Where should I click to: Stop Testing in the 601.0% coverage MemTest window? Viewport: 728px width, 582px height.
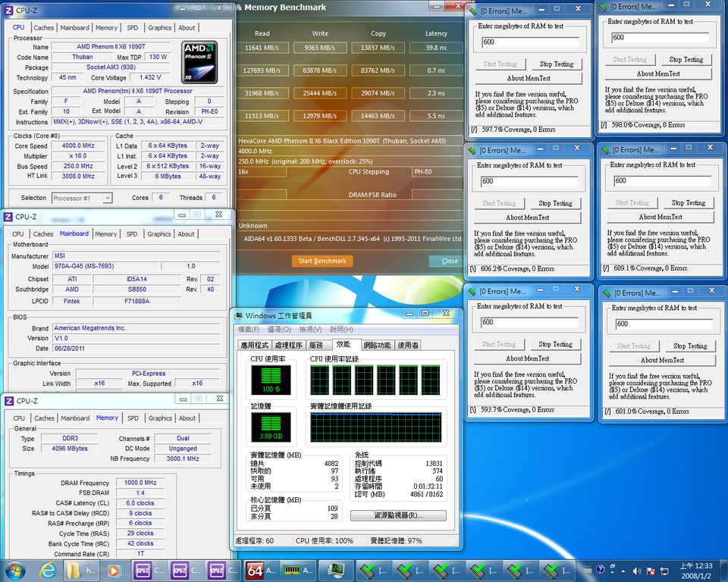pos(690,346)
